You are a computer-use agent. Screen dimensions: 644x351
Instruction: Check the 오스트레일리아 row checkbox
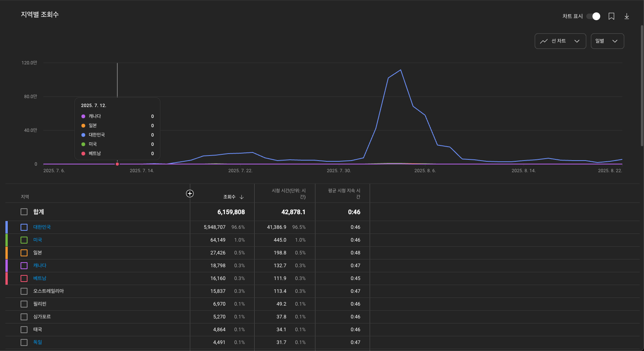click(x=24, y=291)
